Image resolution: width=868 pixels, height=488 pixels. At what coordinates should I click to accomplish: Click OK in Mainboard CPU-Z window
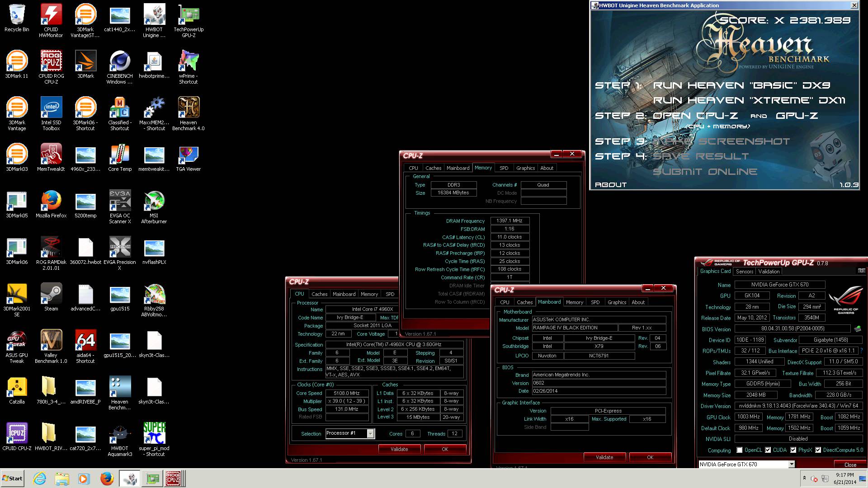650,457
